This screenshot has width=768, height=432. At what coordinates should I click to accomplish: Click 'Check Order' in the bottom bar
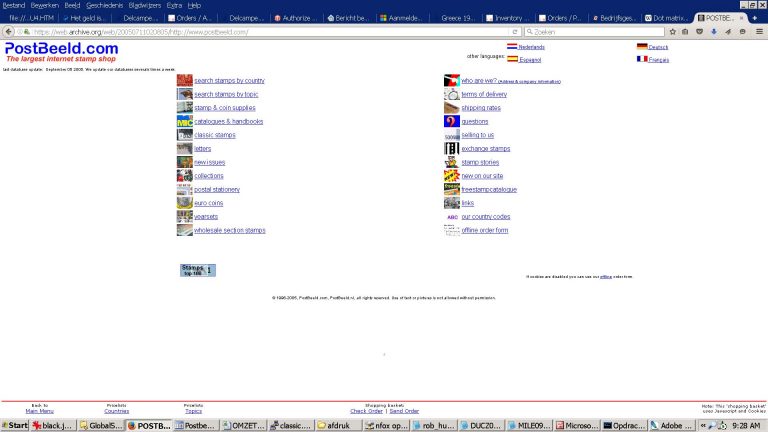tap(366, 411)
